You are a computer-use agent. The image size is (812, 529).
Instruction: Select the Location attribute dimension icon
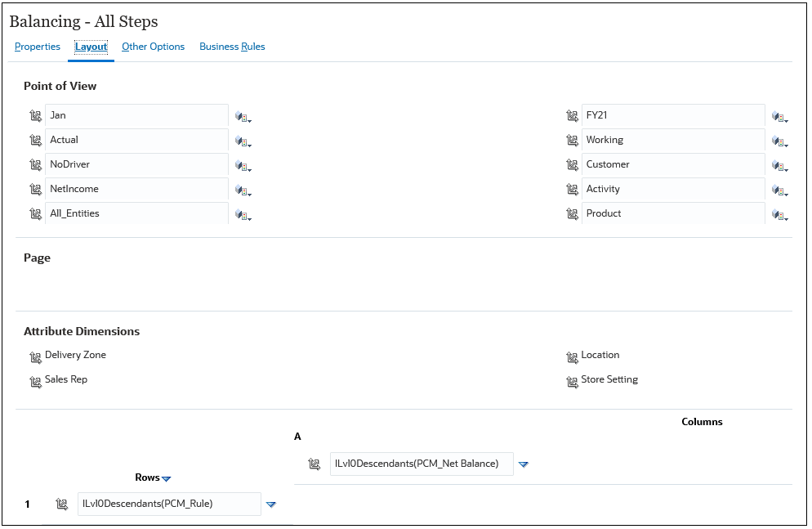(573, 356)
